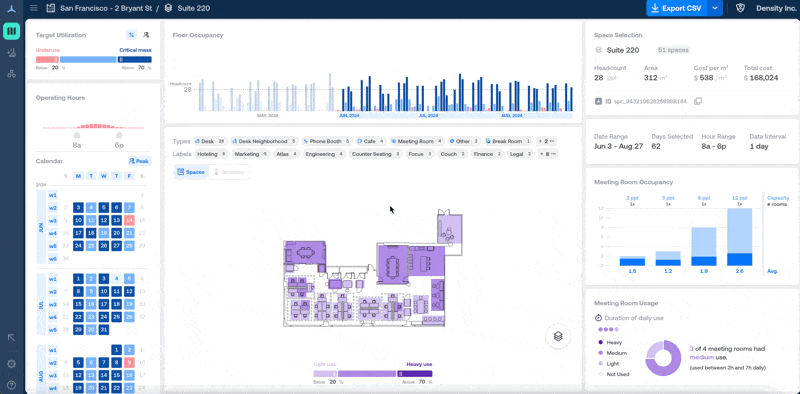Click the Above 70 % value in Target Utilization
Viewport: 800px width, 394px height.
point(140,67)
